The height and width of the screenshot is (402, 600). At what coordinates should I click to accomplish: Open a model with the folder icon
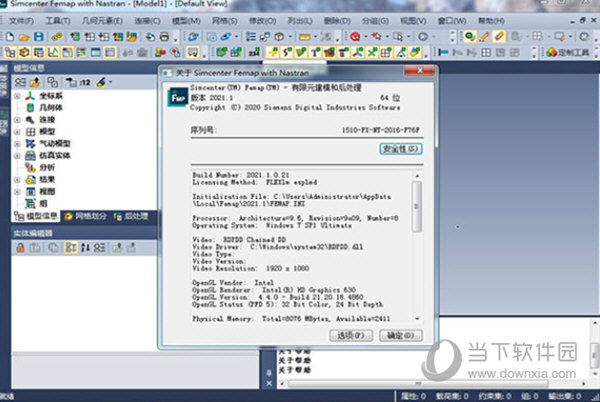click(24, 37)
